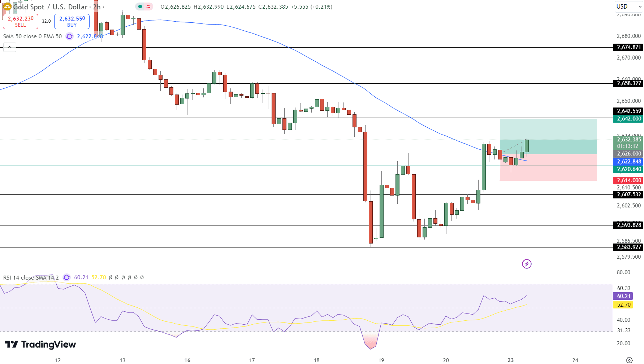Select the SMA 50 close 0 EMA 50 legend
The width and height of the screenshot is (644, 364).
33,36
